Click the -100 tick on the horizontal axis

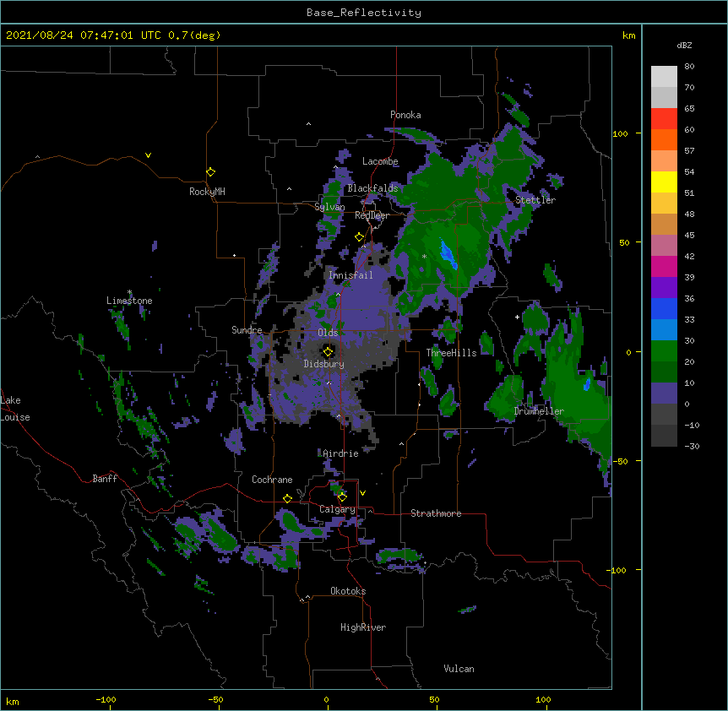pos(106,699)
